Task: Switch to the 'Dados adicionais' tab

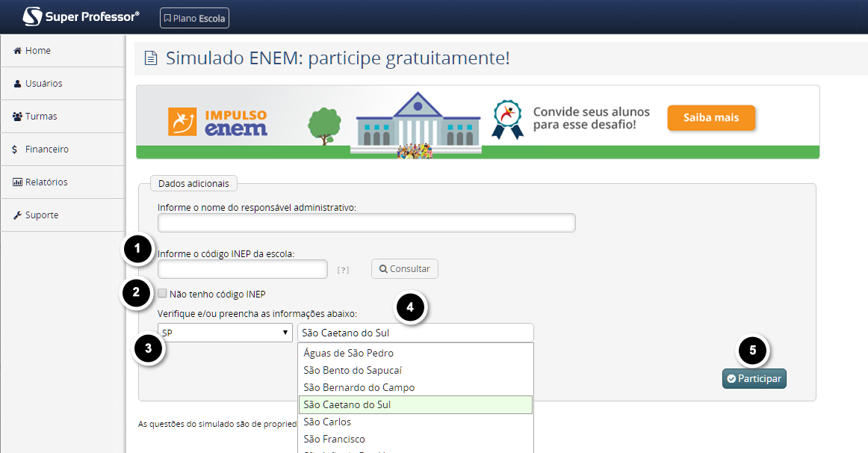Action: click(193, 182)
